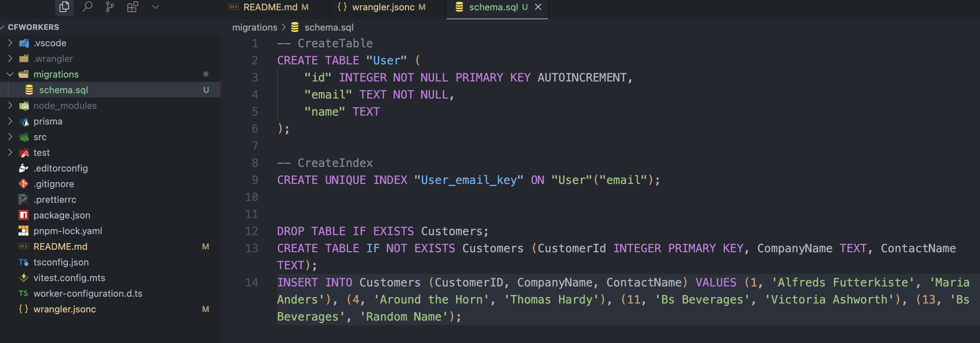Image resolution: width=980 pixels, height=343 pixels.
Task: Click the wrangler.jsonc braces icon in explorer
Action: (x=24, y=309)
